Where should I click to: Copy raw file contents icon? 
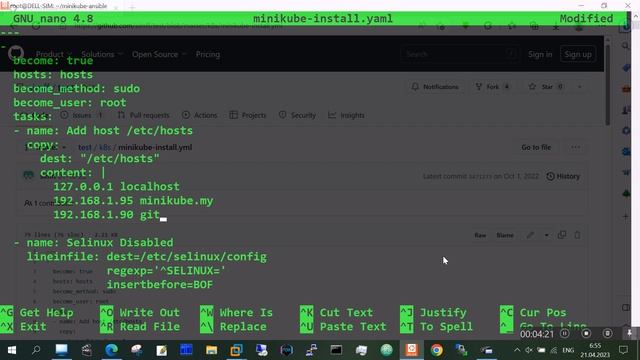point(562,235)
